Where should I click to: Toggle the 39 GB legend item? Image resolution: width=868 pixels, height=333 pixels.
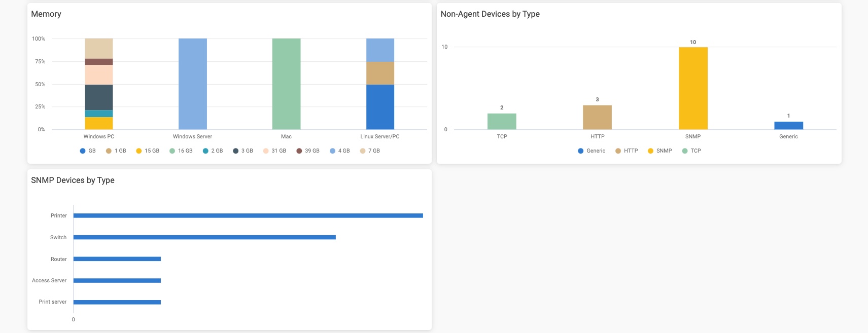click(x=308, y=151)
